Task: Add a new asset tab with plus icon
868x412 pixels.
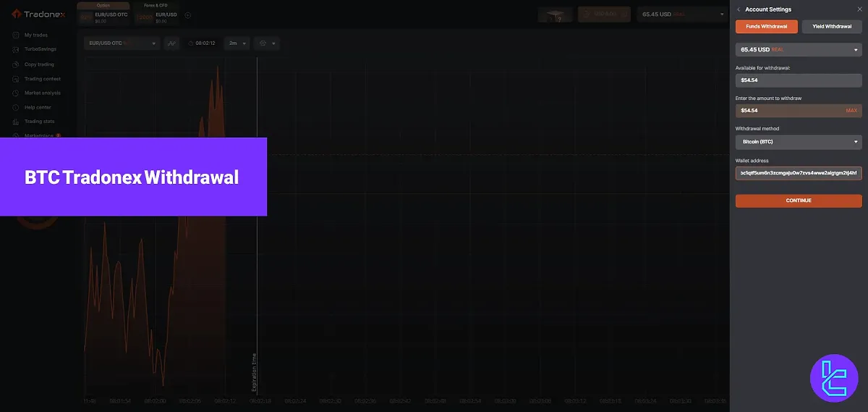Action: (188, 14)
